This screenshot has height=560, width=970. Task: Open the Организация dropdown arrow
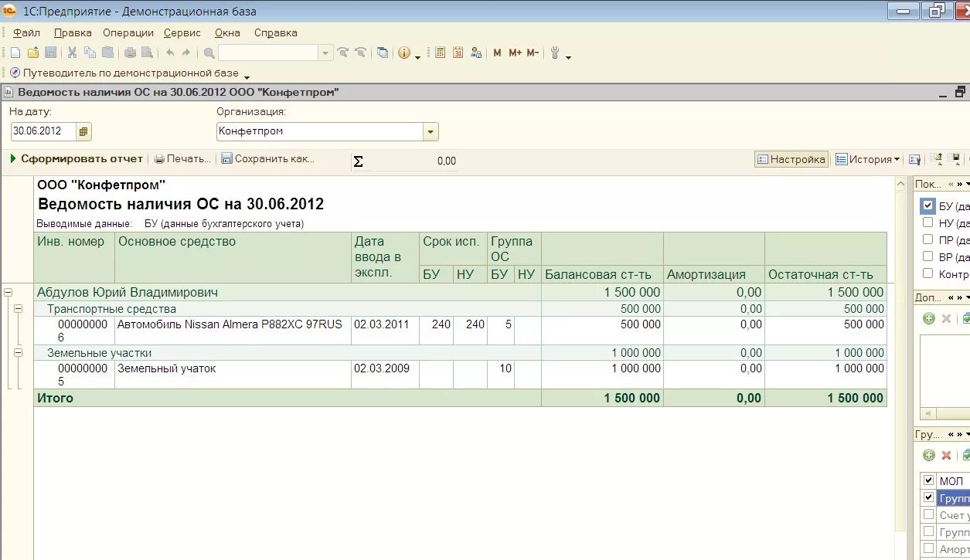pos(431,131)
